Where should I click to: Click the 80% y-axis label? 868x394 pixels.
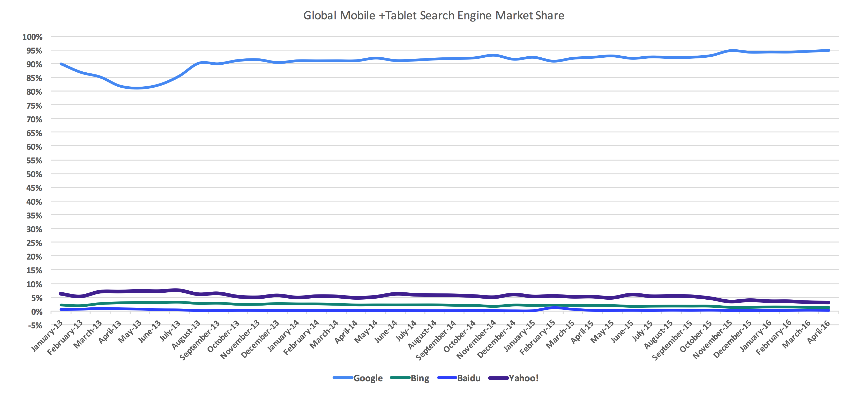tap(34, 92)
